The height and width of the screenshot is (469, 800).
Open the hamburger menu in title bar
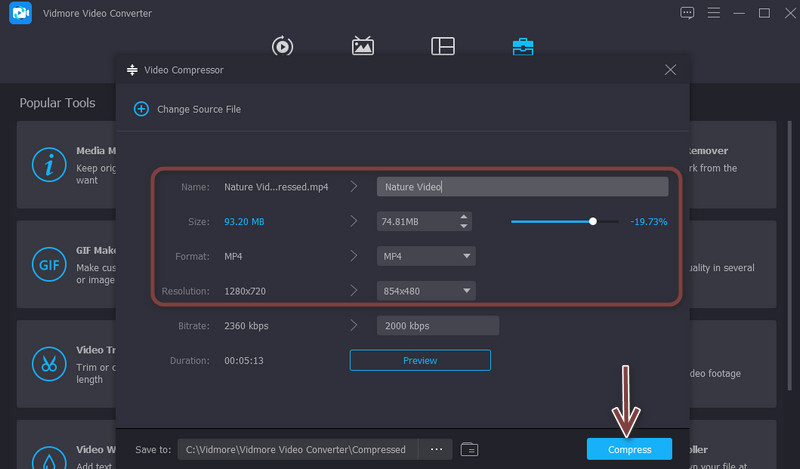pos(713,13)
